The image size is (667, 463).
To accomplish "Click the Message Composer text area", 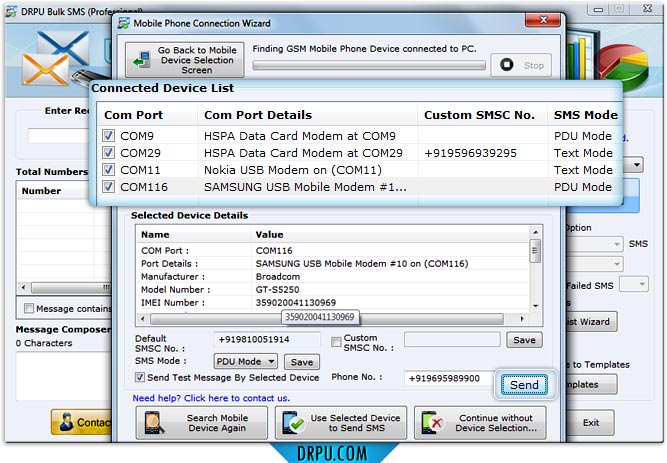I will 64,377.
